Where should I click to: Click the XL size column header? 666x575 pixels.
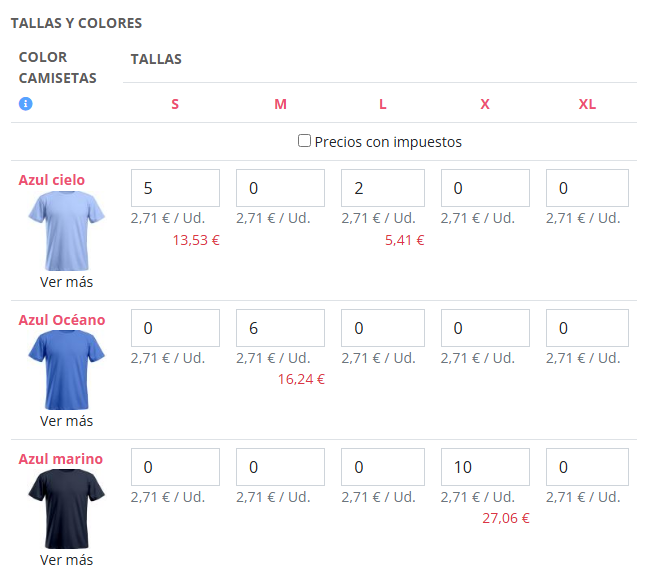(587, 104)
